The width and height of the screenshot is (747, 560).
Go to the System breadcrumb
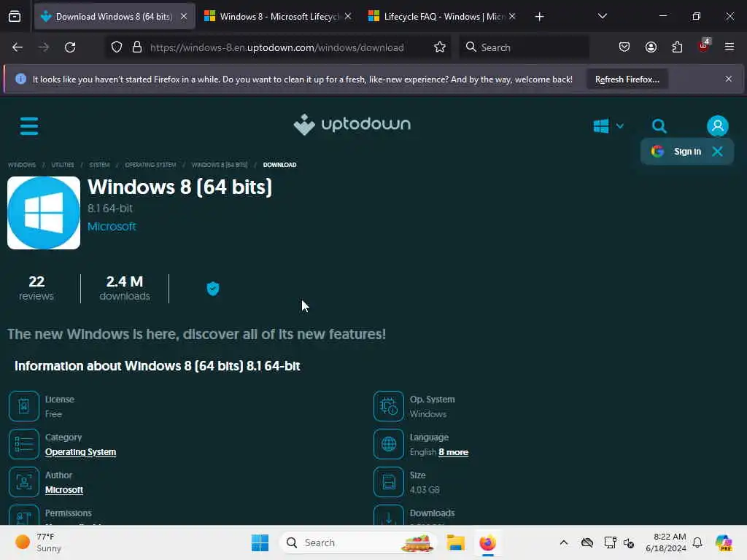(x=99, y=165)
